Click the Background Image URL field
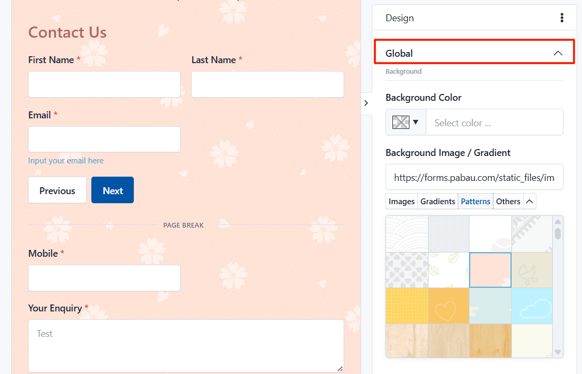The width and height of the screenshot is (582, 374). [474, 177]
